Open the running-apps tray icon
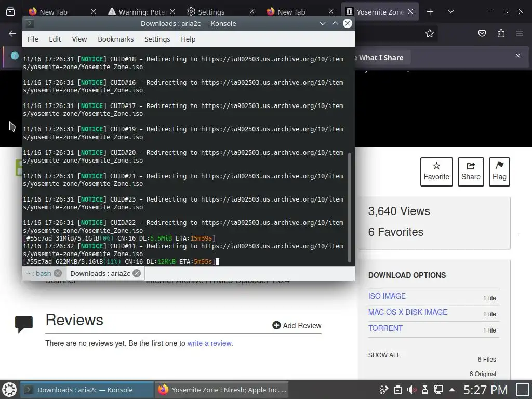 pos(384,390)
